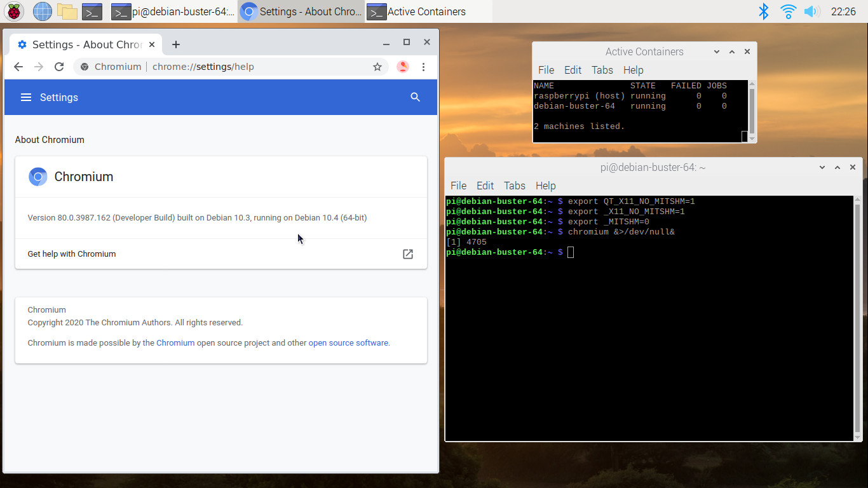868x488 pixels.
Task: Open the file manager folder icon
Action: click(67, 11)
